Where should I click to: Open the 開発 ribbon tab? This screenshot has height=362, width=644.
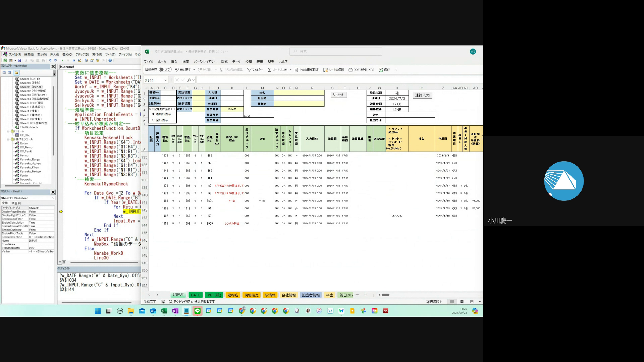pos(271,62)
